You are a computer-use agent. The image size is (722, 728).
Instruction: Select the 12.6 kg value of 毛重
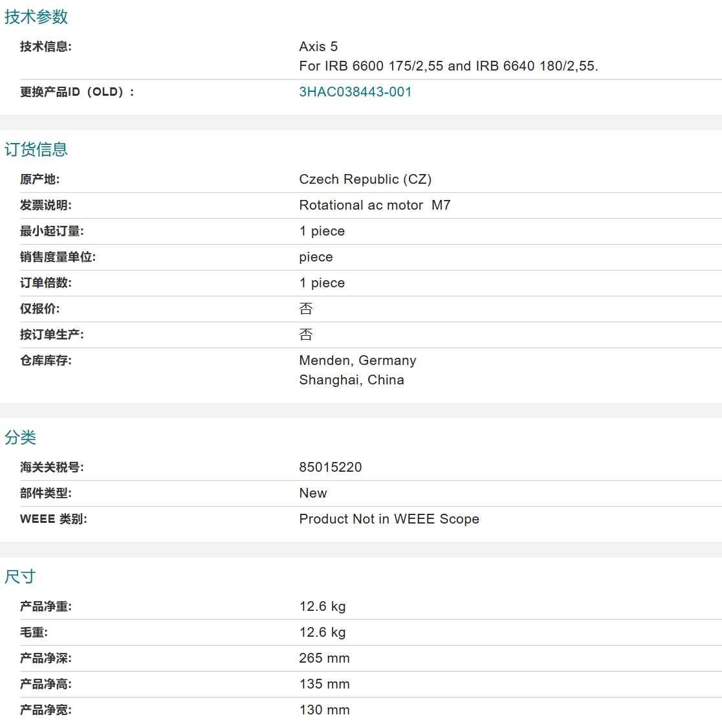pos(322,633)
